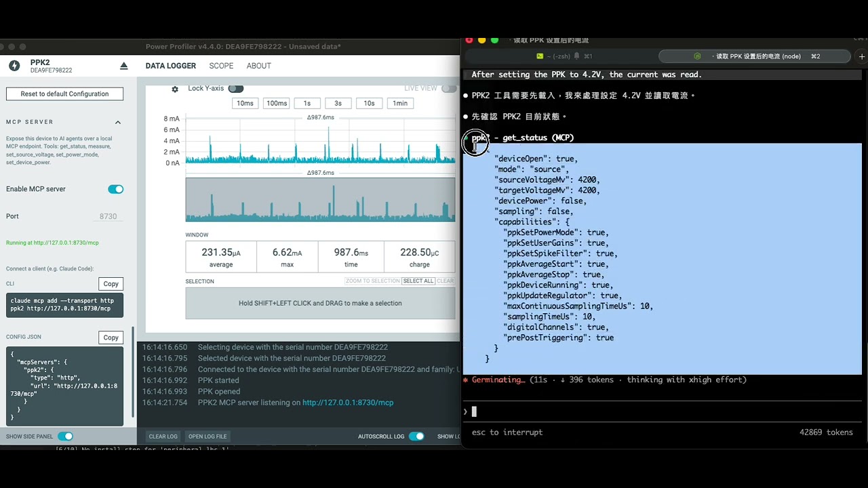Screen dimensions: 868x488
Task: Click the 'ppk2 - get_status (MCP)' line
Action: (523, 138)
